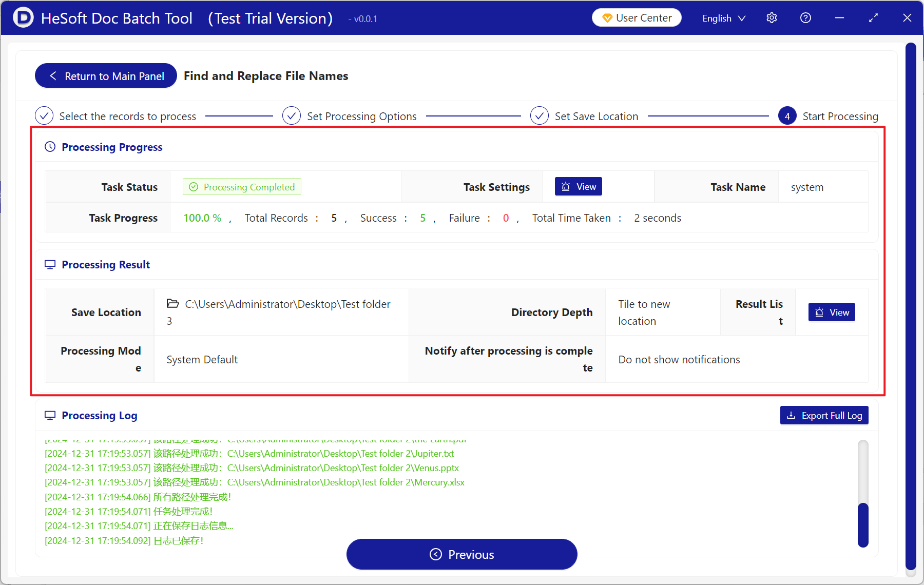Click the help question mark icon
924x585 pixels.
tap(805, 18)
